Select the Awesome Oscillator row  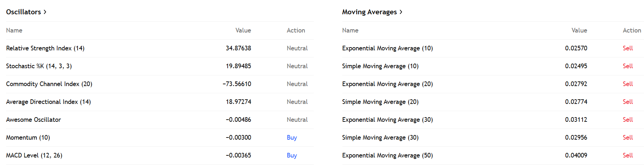(x=34, y=120)
